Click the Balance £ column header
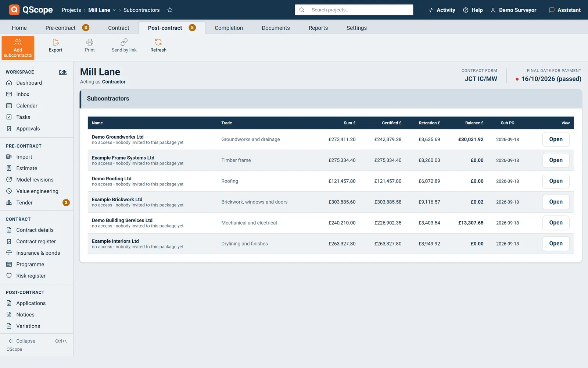The width and height of the screenshot is (588, 368). (x=474, y=123)
